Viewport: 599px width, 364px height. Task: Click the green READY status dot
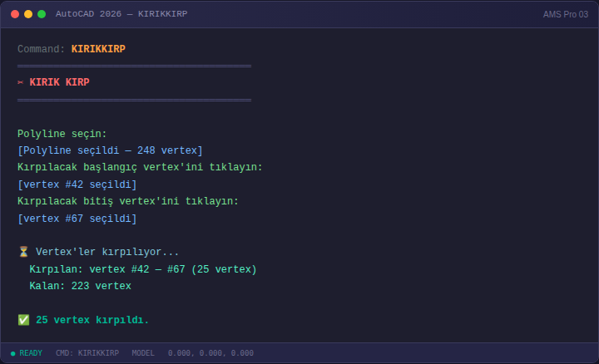(x=13, y=354)
